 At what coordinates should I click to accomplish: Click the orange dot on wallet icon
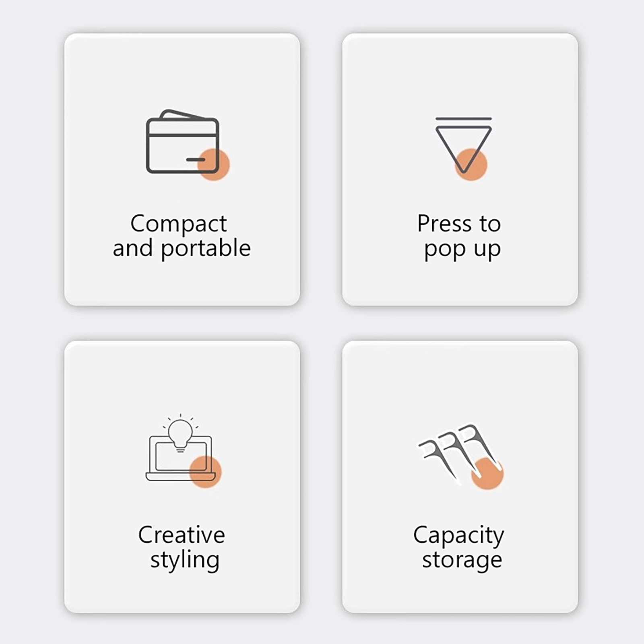[x=213, y=164]
